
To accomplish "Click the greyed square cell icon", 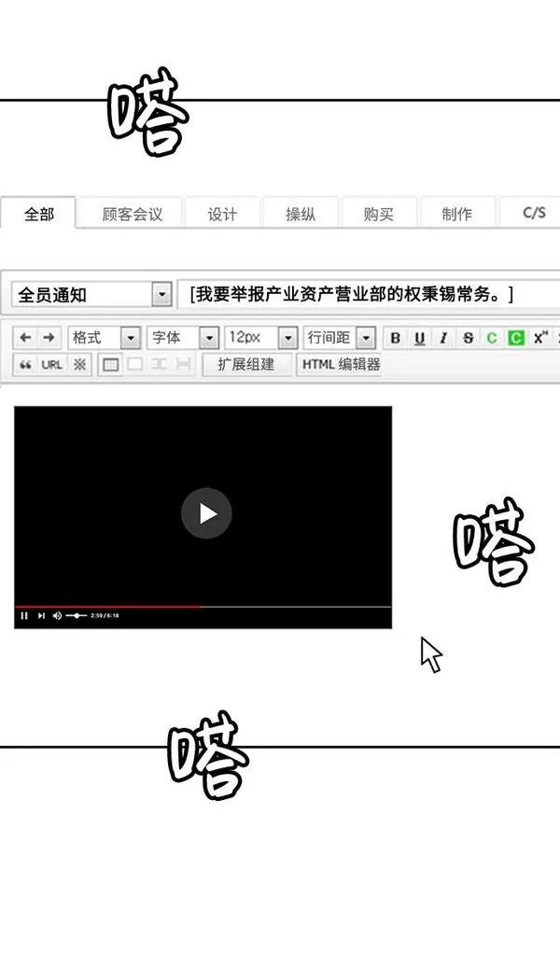I will coord(134,364).
